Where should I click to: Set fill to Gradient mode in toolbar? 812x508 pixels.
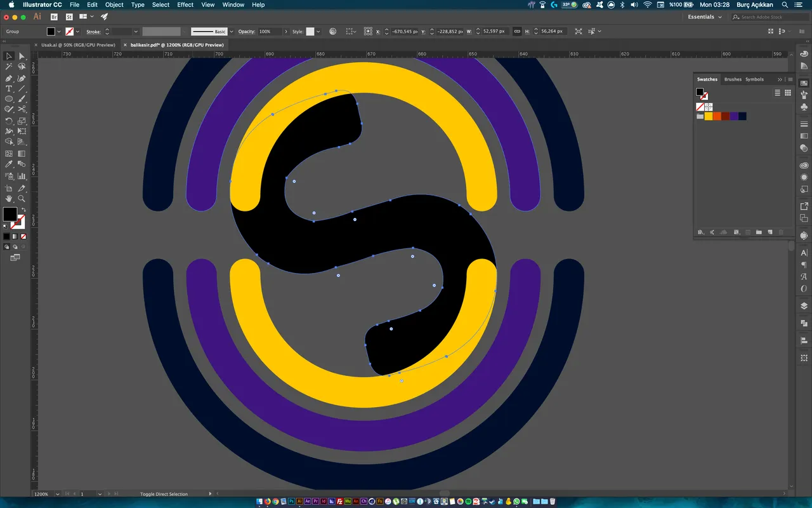(15, 236)
